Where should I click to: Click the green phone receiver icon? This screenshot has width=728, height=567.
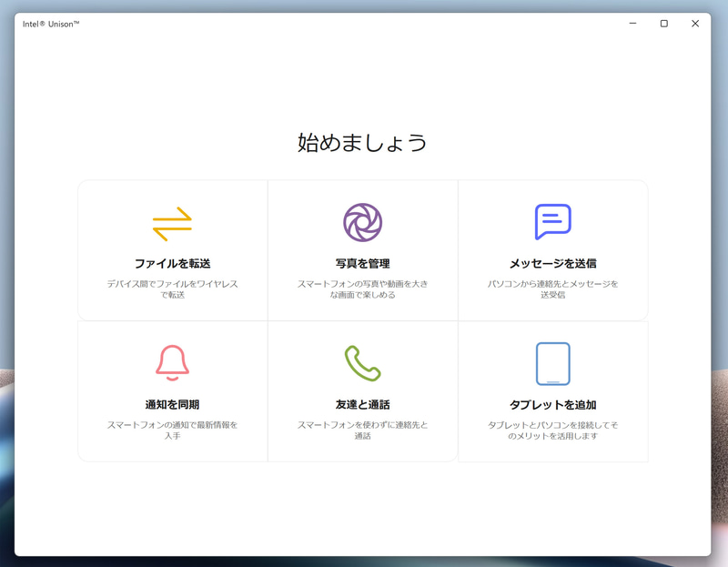click(x=362, y=362)
